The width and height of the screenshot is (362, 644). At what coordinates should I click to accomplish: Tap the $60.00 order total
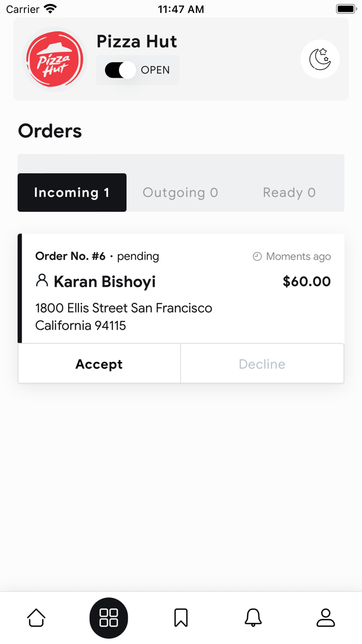click(307, 282)
